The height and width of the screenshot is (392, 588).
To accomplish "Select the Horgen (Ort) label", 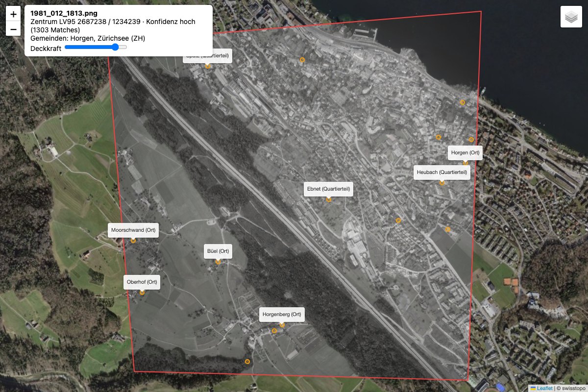I will pos(465,153).
